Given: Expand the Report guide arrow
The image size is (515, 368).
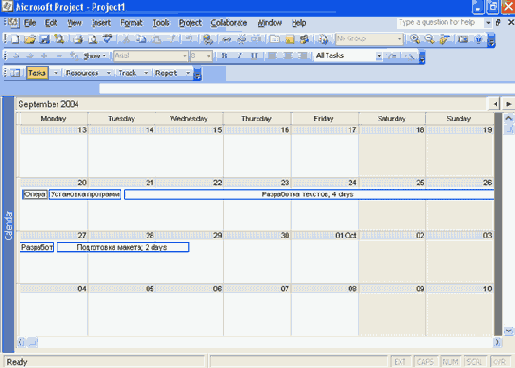Looking at the screenshot, I should [188, 73].
